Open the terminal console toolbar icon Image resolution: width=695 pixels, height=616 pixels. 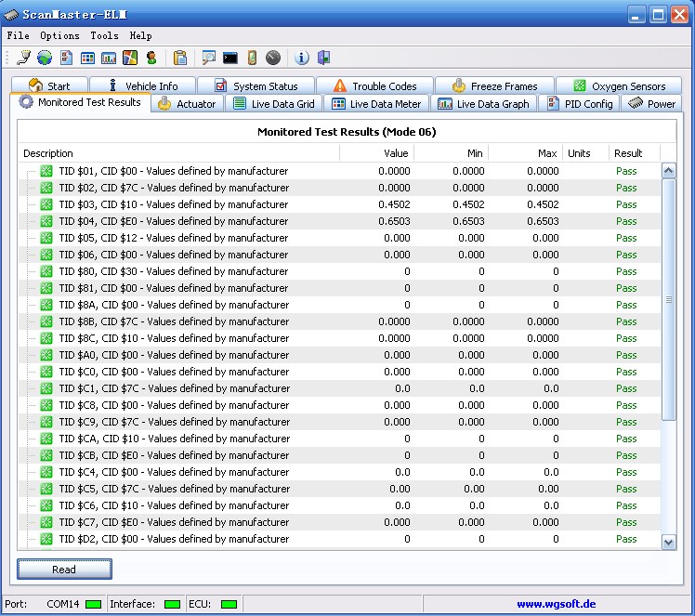(x=230, y=58)
